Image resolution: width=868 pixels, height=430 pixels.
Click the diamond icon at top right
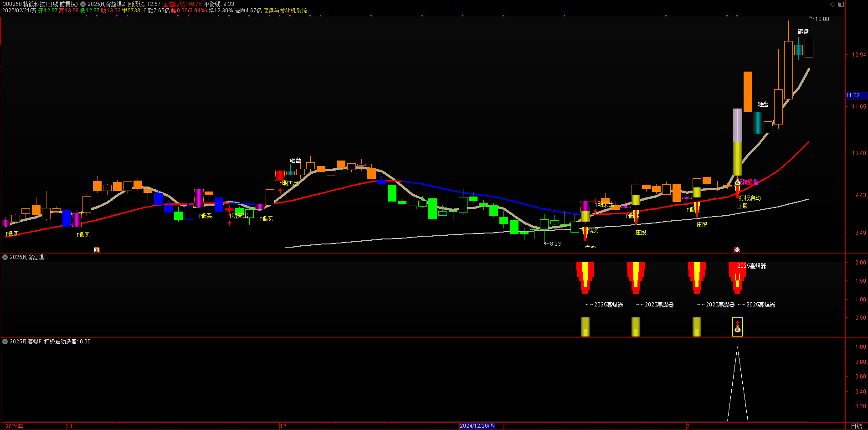click(x=832, y=4)
